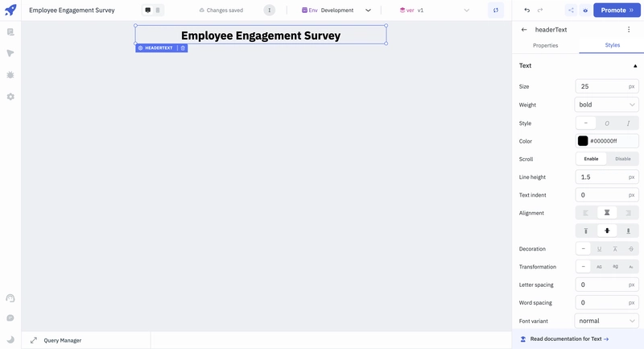
Task: Click the undo arrow icon
Action: (527, 10)
